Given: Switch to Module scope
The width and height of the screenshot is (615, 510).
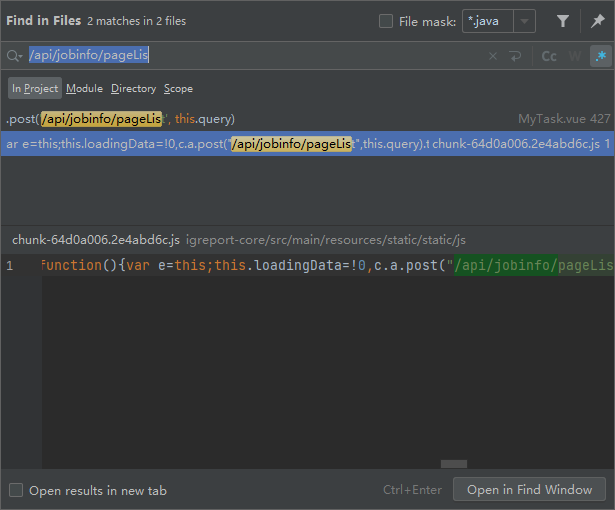Looking at the screenshot, I should click(x=85, y=89).
